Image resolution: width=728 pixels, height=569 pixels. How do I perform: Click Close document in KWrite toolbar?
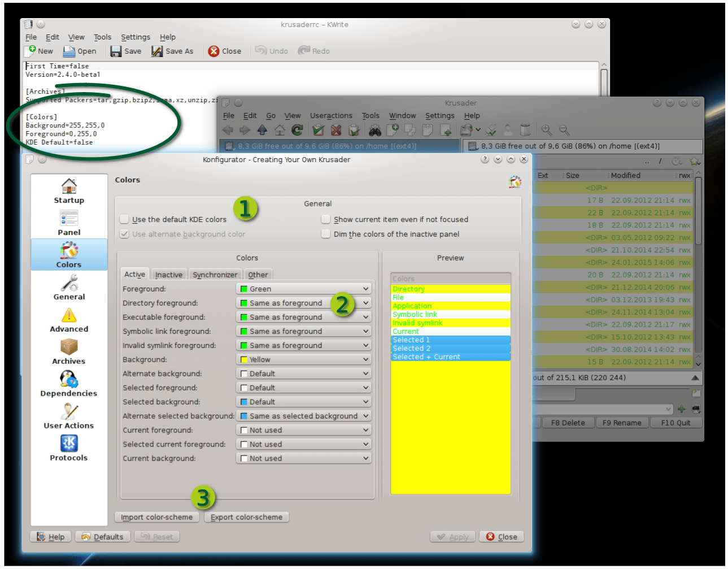225,51
